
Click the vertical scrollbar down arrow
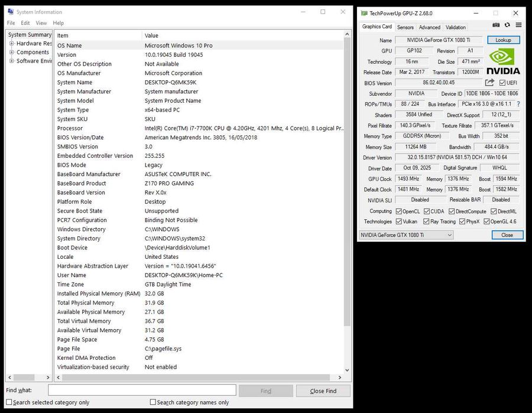point(347,370)
